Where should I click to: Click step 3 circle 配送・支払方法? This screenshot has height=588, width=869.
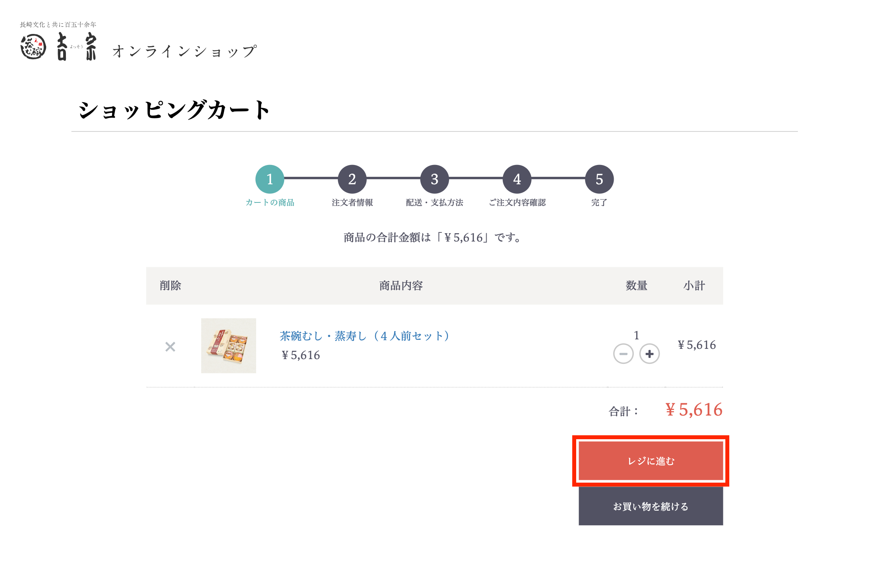tap(434, 179)
